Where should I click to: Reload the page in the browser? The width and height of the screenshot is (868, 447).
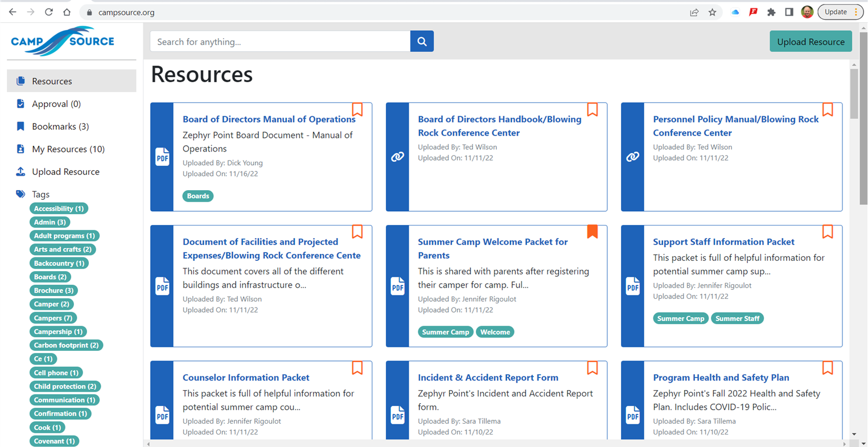[49, 12]
